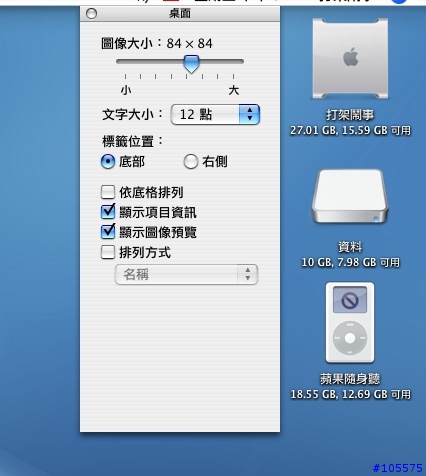426x476 pixels.
Task: Click the 大 end of the icon size slider
Action: tap(234, 90)
